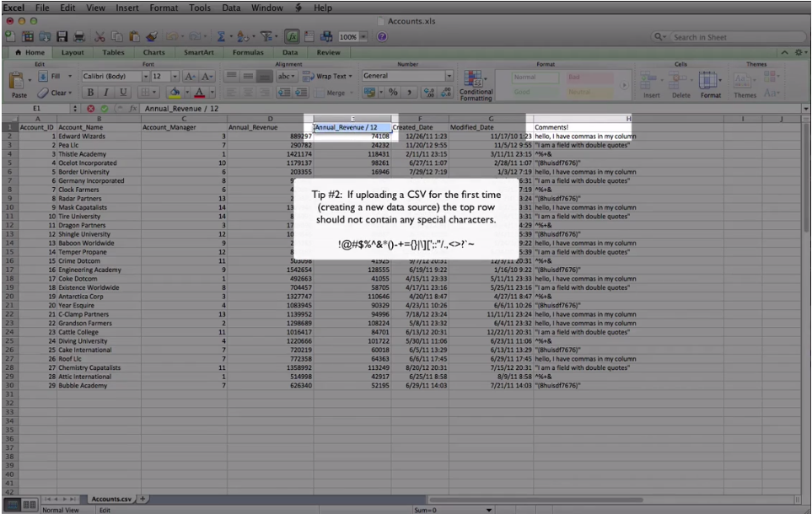The width and height of the screenshot is (812, 514).
Task: Paste using the standard toolbar clipboard icon
Action: click(x=134, y=37)
